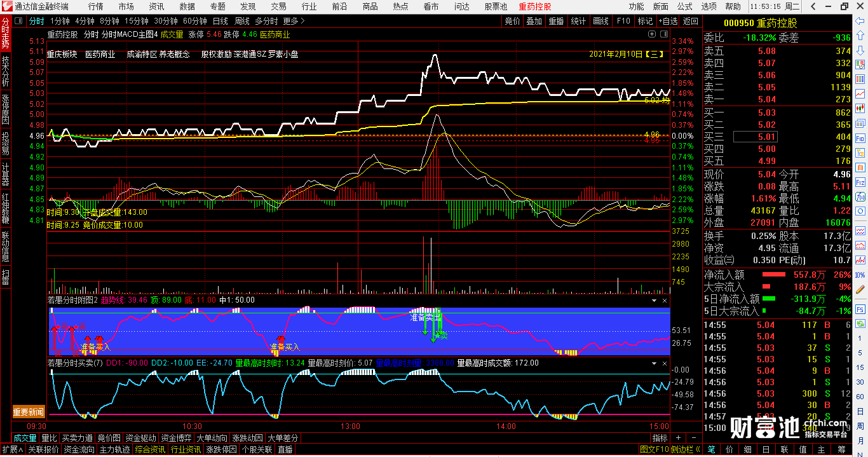
Task: Click the 叠加 overlay button
Action: point(534,21)
